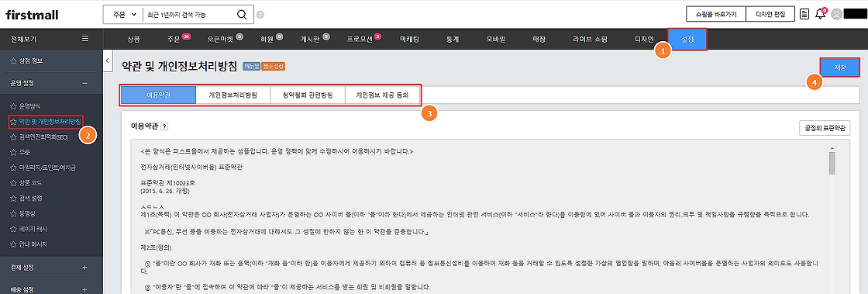Favorite 운영방식 with its star icon
The image size is (868, 294).
pyautogui.click(x=13, y=105)
